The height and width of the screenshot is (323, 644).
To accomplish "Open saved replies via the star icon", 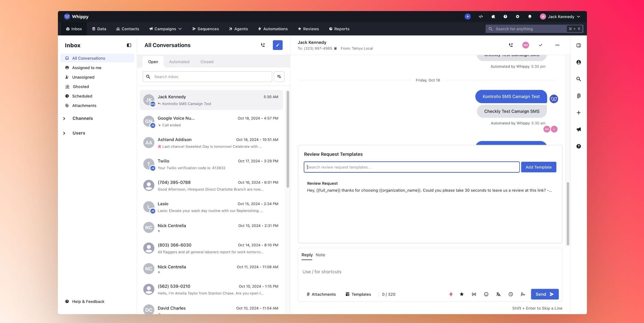I will (461, 294).
